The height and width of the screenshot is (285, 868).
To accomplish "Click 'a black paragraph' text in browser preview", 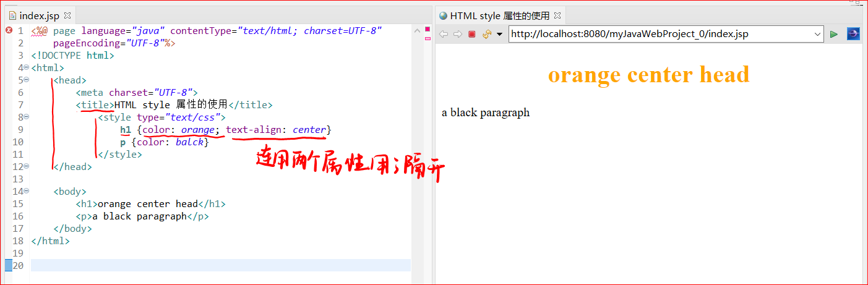I will [486, 113].
